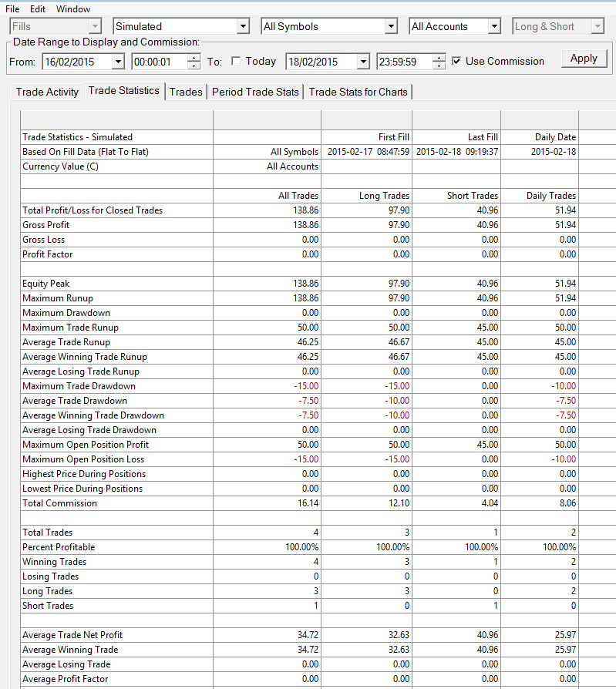Image resolution: width=616 pixels, height=689 pixels.
Task: Open the To date picker arrow
Action: tap(363, 62)
